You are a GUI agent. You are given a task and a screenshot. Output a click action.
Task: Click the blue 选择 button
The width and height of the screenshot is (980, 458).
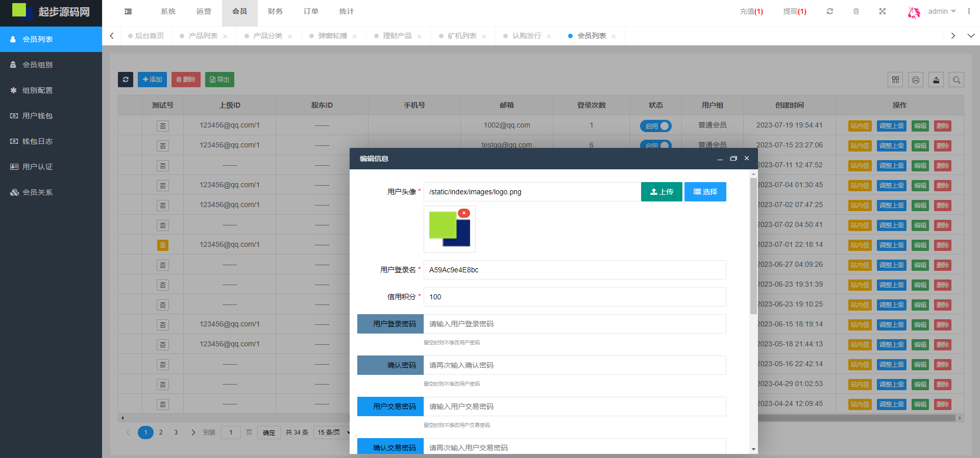point(705,192)
